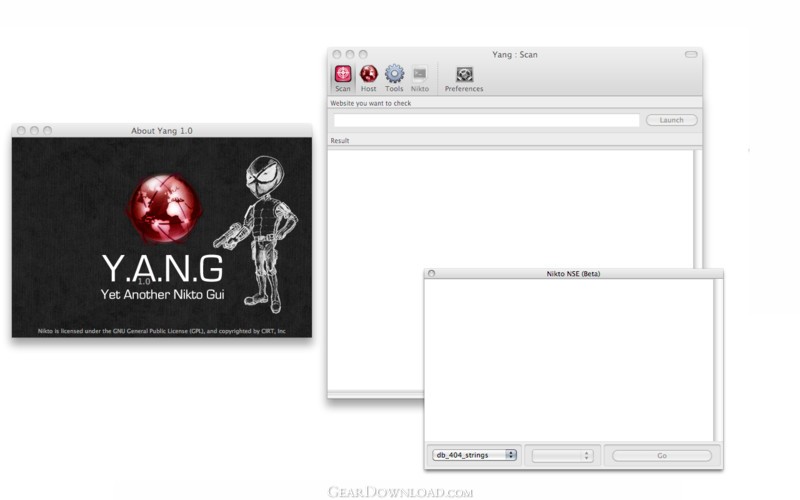Click the Nikto NSE text area scrollbar

[718, 360]
